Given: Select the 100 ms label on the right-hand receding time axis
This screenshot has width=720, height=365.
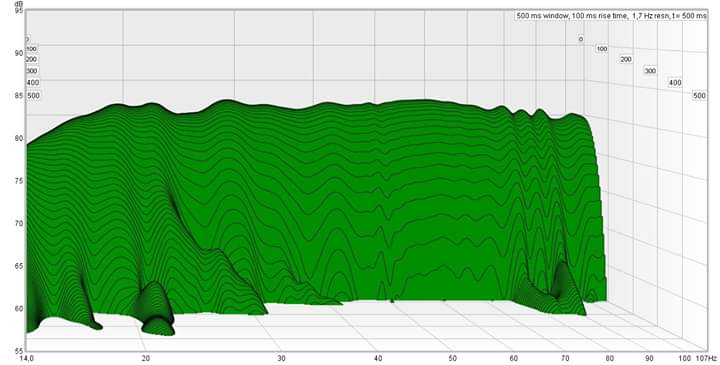Looking at the screenshot, I should (602, 49).
